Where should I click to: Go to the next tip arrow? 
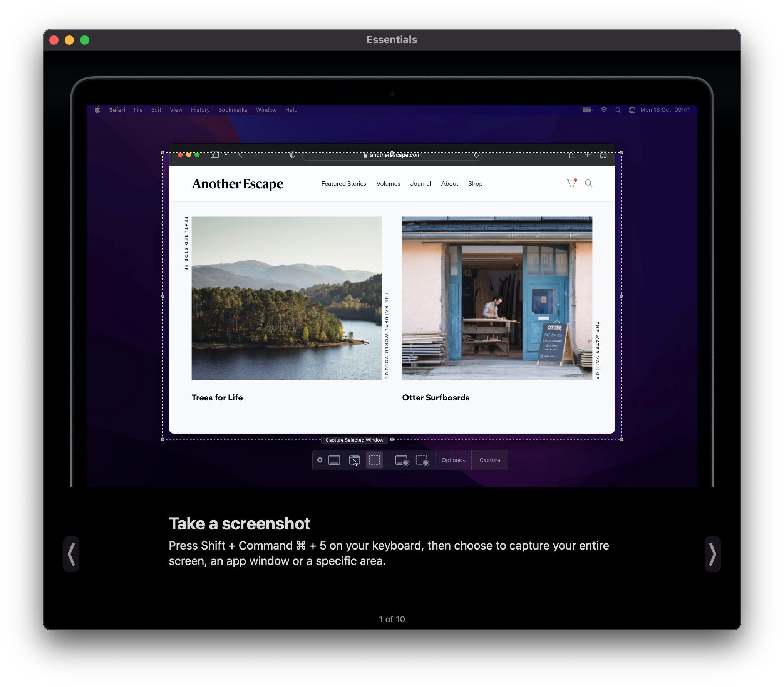tap(712, 554)
